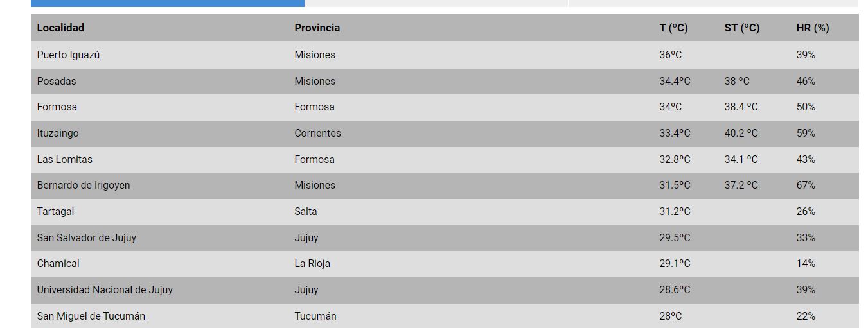Image resolution: width=868 pixels, height=328 pixels.
Task: Click the Posadas row name
Action: point(57,82)
